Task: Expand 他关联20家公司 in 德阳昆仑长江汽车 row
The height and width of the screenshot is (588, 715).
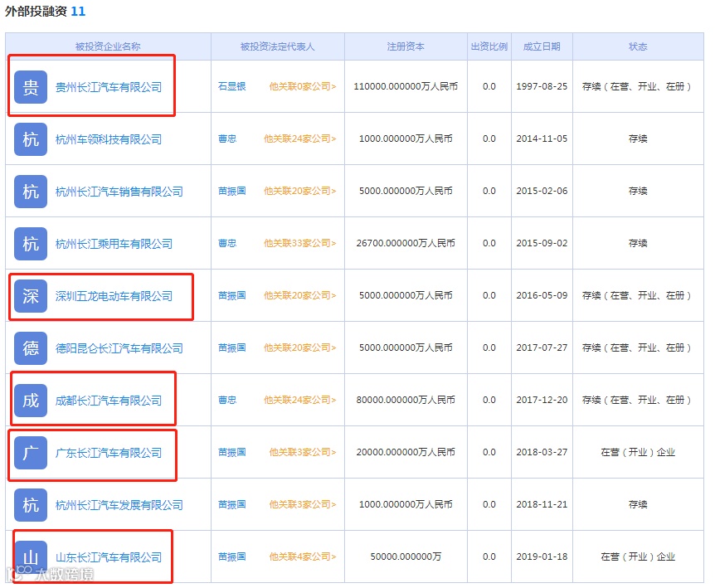Action: 299,347
